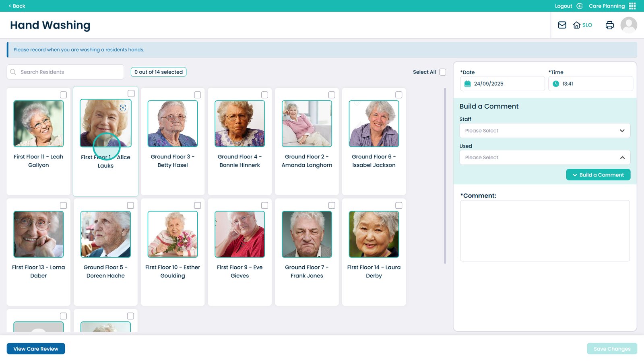The image size is (644, 362).
Task: Click the scan icon on Alice Lauks photo
Action: click(123, 107)
